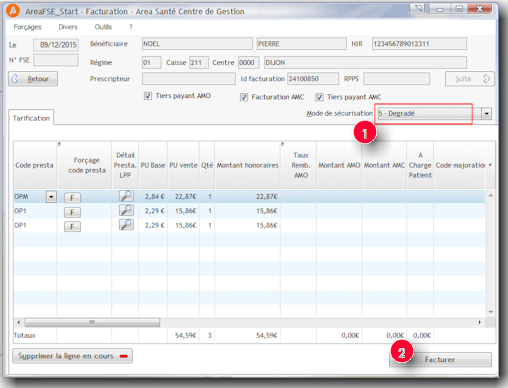Toggle the Tiers payant AMC checkbox

[319, 97]
